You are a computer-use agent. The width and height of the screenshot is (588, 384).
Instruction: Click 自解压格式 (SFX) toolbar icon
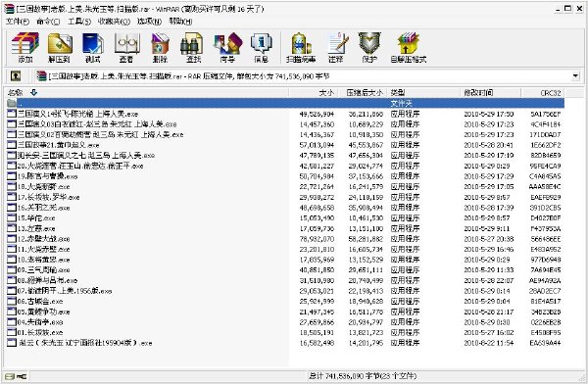click(408, 48)
